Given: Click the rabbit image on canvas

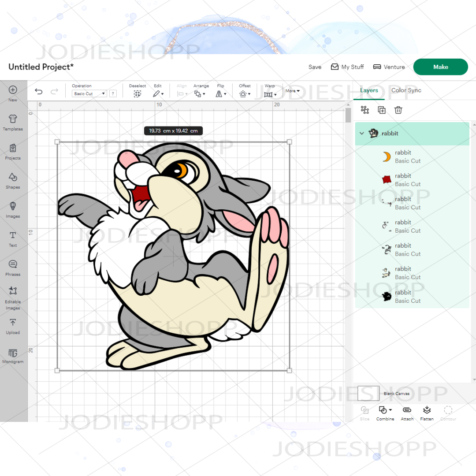Looking at the screenshot, I should pyautogui.click(x=174, y=256).
